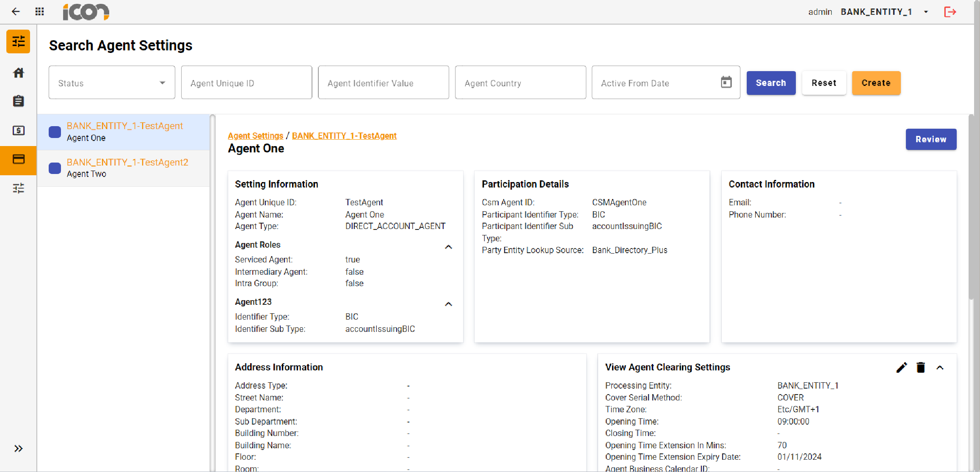Click the logout icon
The width and height of the screenshot is (980, 472).
point(950,12)
